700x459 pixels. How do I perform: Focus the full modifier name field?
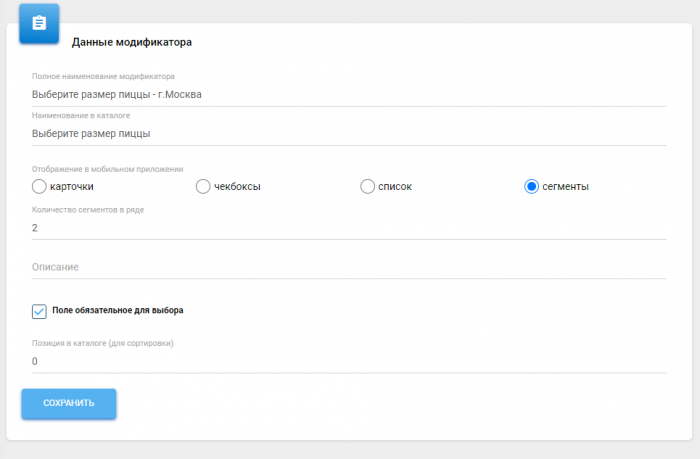(x=348, y=95)
